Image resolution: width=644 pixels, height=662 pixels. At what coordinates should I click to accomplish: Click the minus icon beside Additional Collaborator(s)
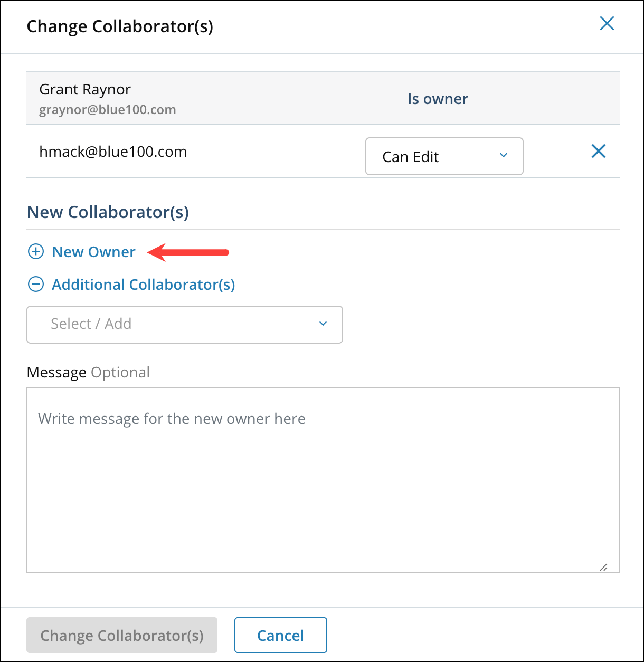pos(35,284)
